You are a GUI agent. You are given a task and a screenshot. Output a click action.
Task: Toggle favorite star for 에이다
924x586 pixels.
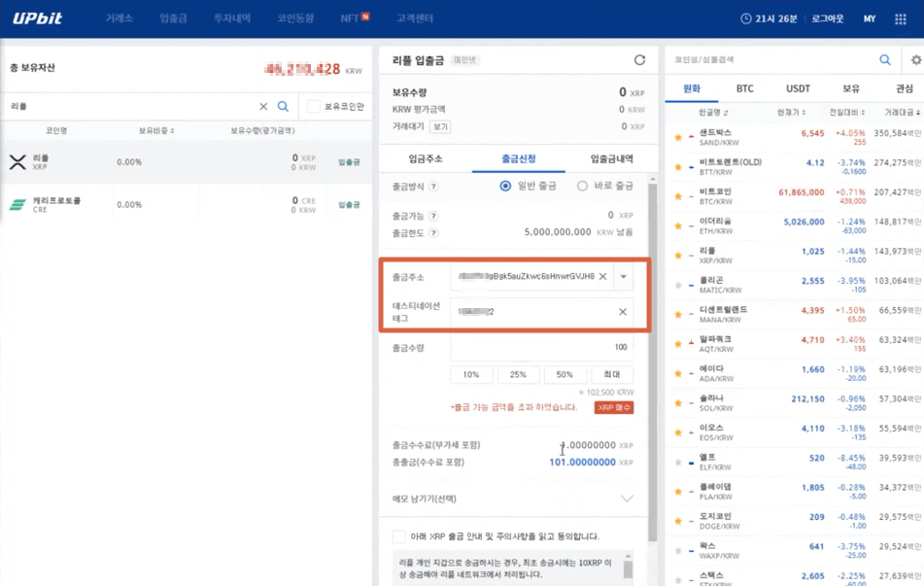click(x=678, y=373)
